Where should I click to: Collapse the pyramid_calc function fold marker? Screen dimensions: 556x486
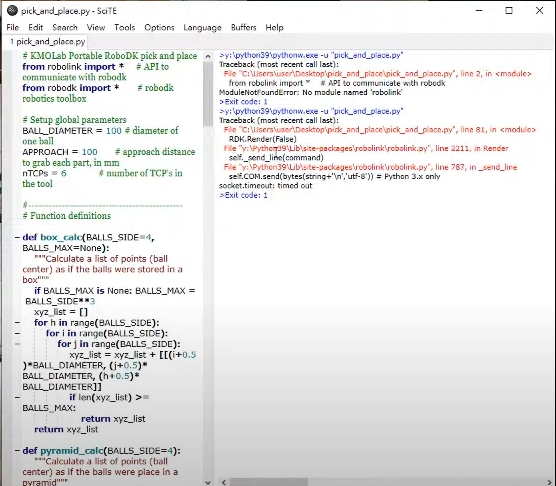tap(17, 451)
